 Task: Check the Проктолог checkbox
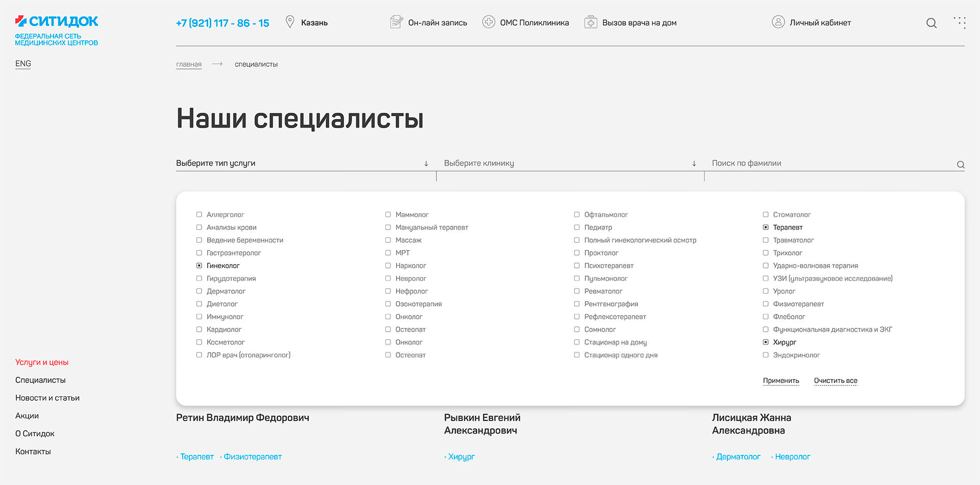point(577,253)
